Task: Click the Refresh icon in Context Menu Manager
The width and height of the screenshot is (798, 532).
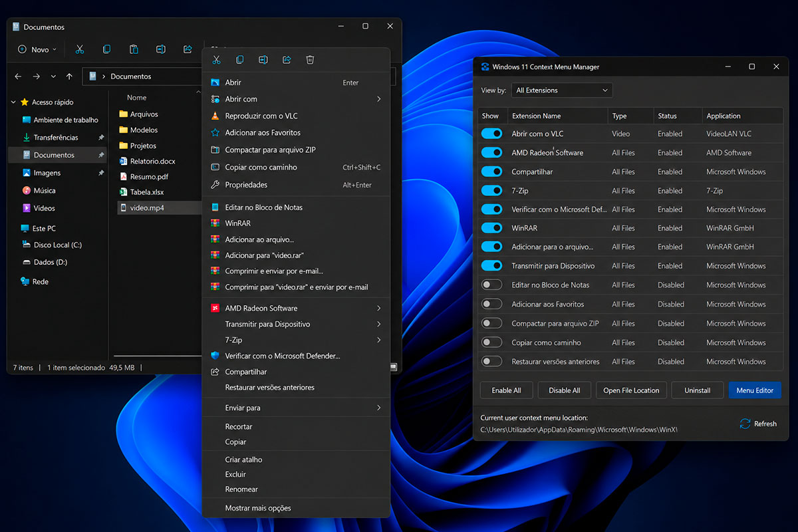Action: tap(745, 424)
